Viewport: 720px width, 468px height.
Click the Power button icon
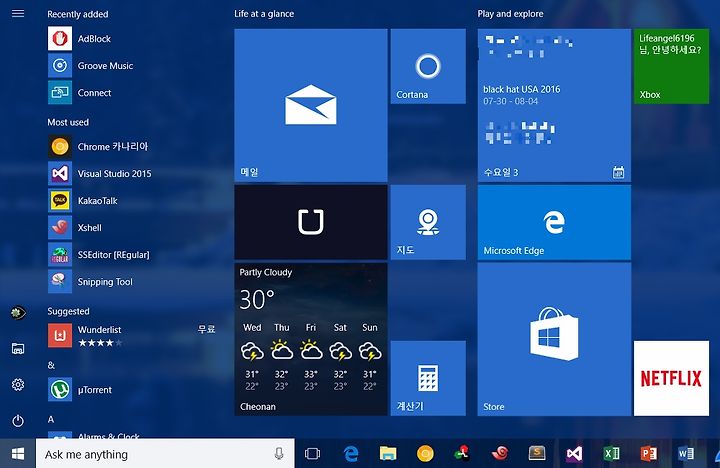18,421
